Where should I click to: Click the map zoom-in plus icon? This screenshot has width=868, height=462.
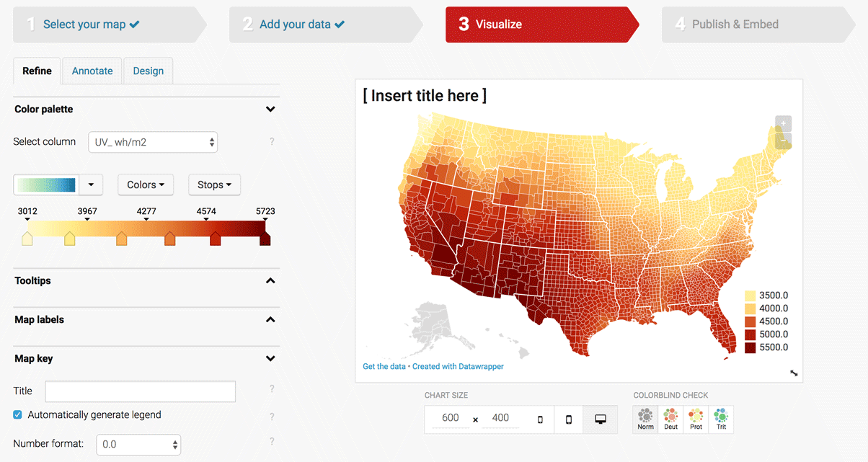coord(784,123)
